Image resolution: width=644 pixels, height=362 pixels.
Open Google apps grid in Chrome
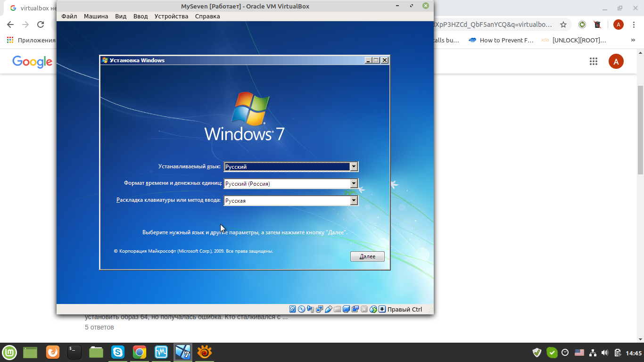(594, 61)
